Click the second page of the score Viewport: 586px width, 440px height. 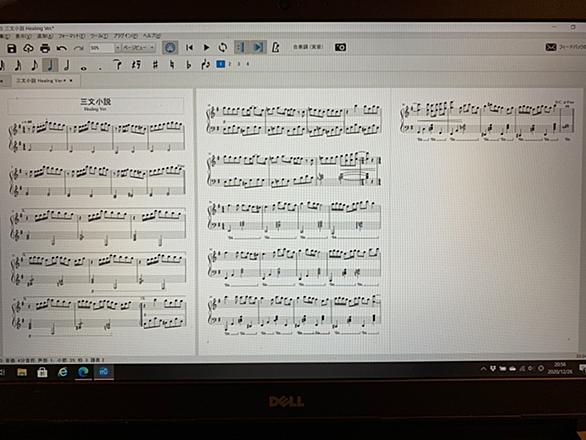[294, 221]
